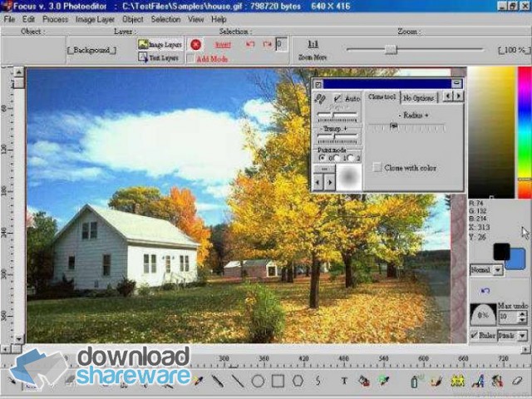Click the red cancel selection icon

(x=196, y=44)
